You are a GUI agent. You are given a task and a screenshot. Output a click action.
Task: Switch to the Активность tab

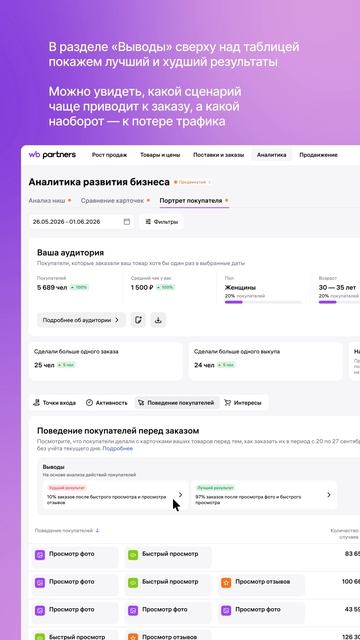[107, 402]
